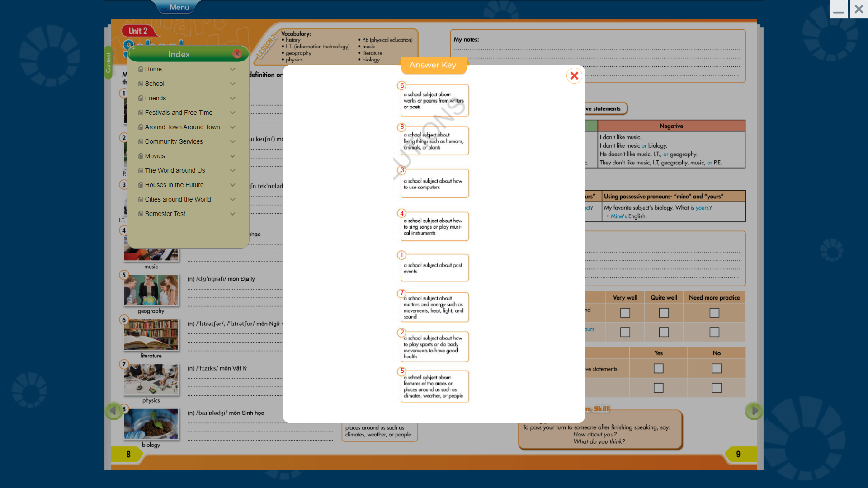Close the Index panel
The height and width of the screenshot is (488, 868).
tap(237, 54)
